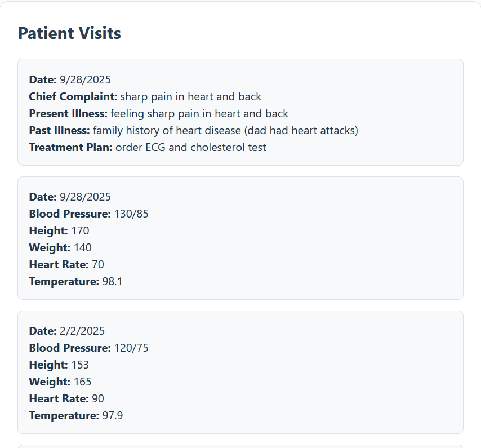481x448 pixels.
Task: Select the Blood Pressure 120/75 reading
Action: coord(88,348)
